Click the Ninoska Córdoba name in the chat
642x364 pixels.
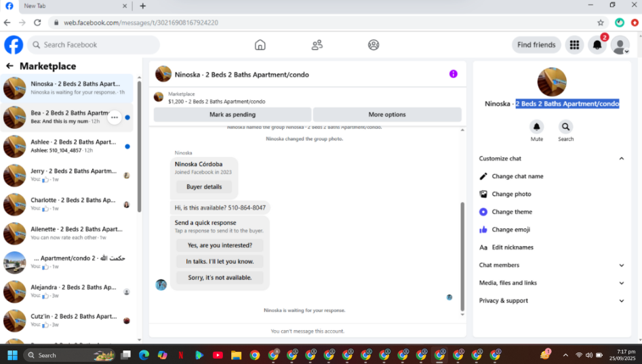point(199,164)
